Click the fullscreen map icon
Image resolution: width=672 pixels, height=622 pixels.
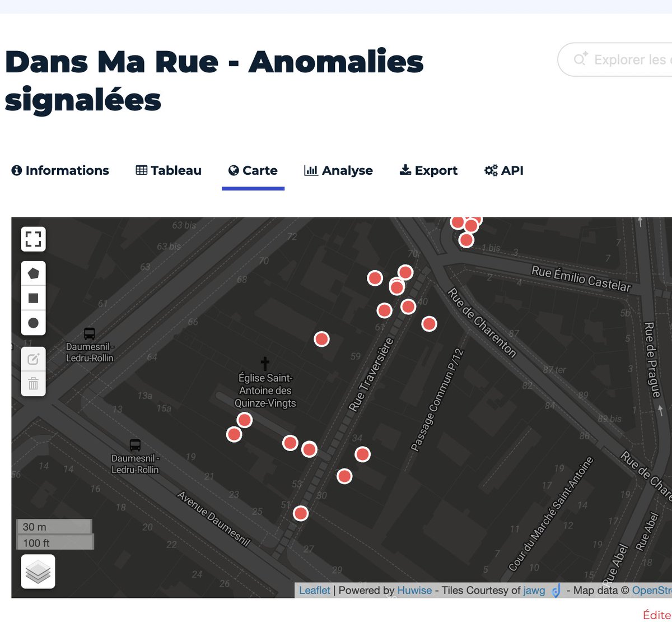click(33, 239)
